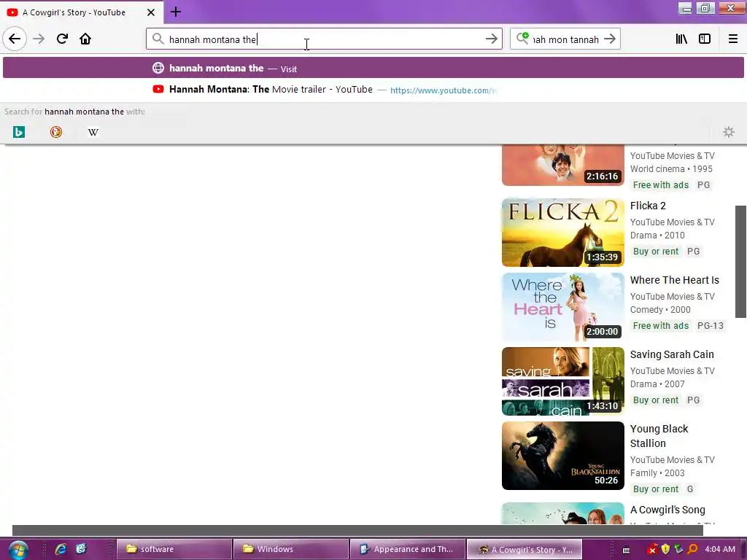
Task: Open the Flicka 2 thumbnail
Action: pyautogui.click(x=562, y=232)
